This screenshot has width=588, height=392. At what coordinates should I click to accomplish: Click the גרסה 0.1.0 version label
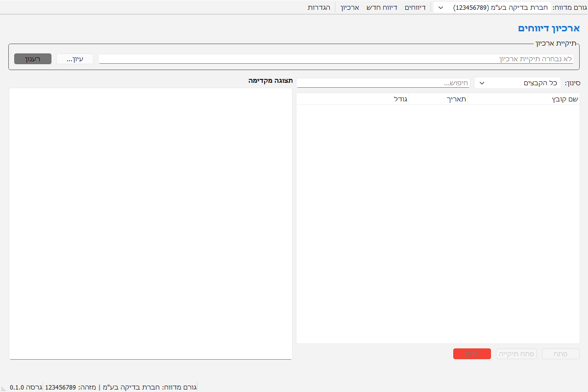pos(24,388)
